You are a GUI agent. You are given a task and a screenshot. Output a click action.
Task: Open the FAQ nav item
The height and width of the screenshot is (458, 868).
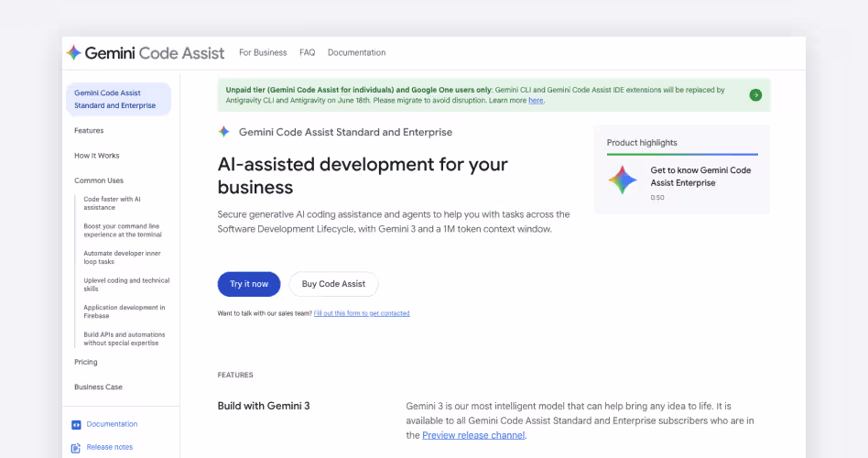point(308,52)
